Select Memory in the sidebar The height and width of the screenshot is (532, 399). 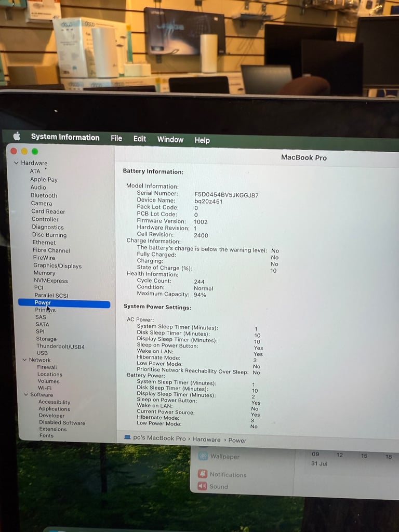(x=45, y=273)
